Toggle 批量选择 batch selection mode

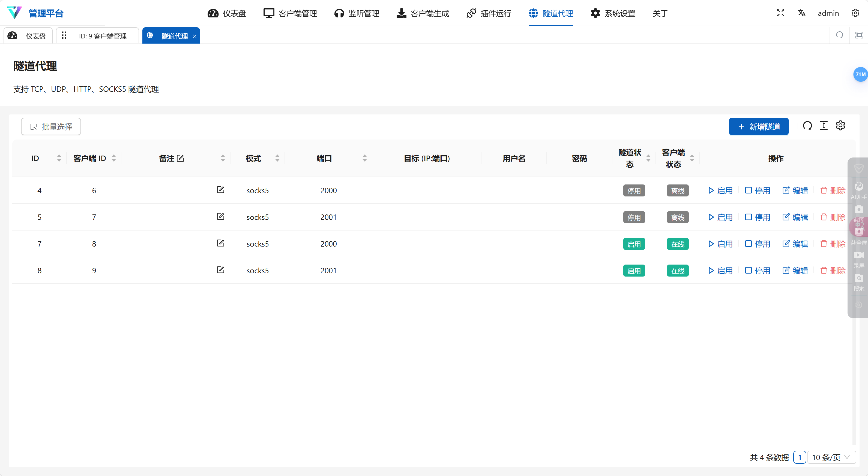click(x=51, y=127)
